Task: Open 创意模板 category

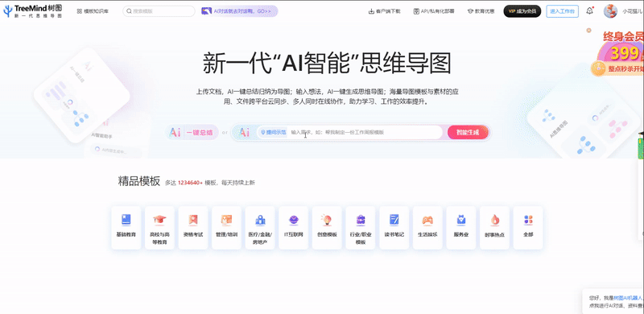Action: pyautogui.click(x=327, y=227)
